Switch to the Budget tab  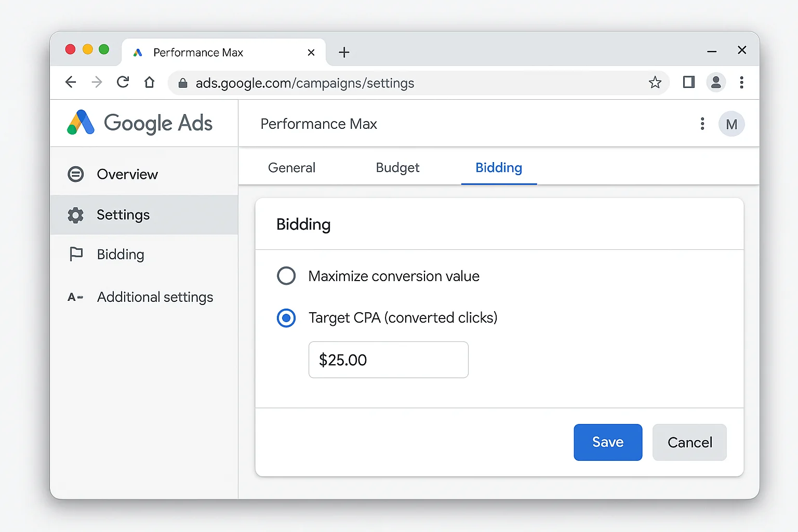point(397,167)
